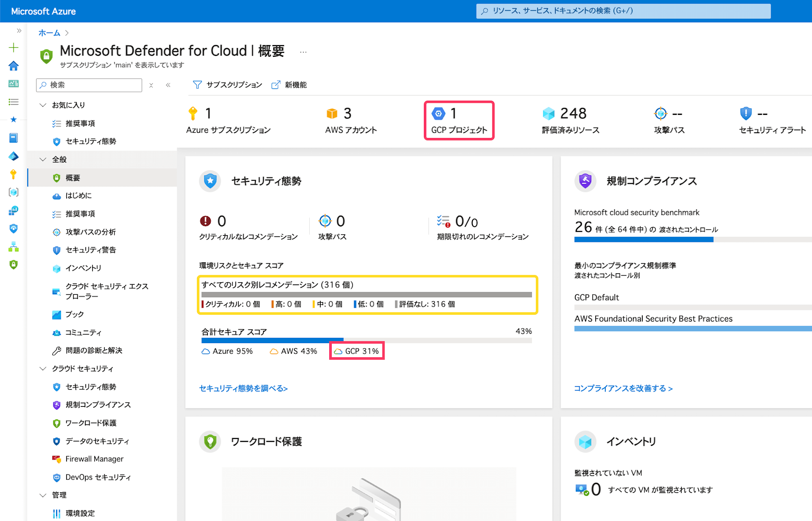Click the 合計セキュア スコア progress bar

click(x=367, y=340)
